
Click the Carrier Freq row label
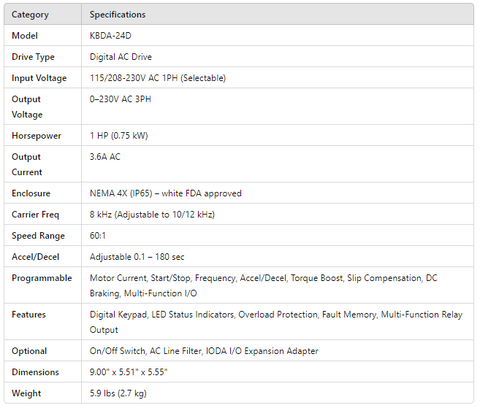(35, 215)
